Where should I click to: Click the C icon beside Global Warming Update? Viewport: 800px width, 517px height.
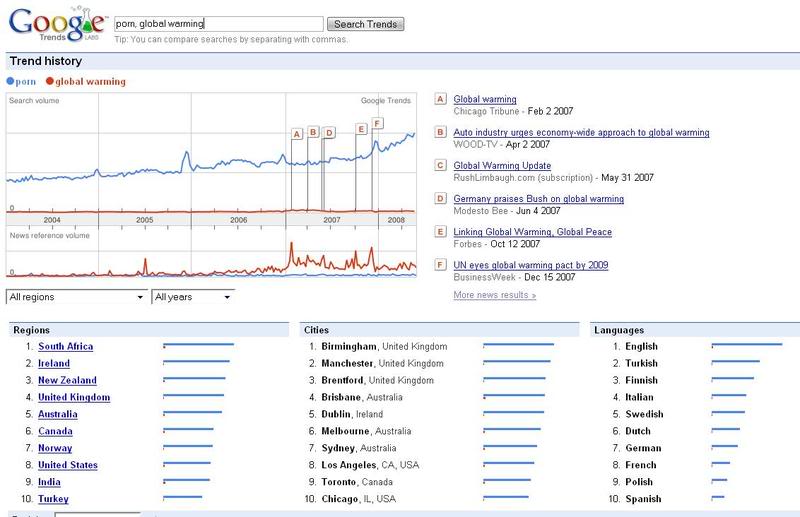440,165
